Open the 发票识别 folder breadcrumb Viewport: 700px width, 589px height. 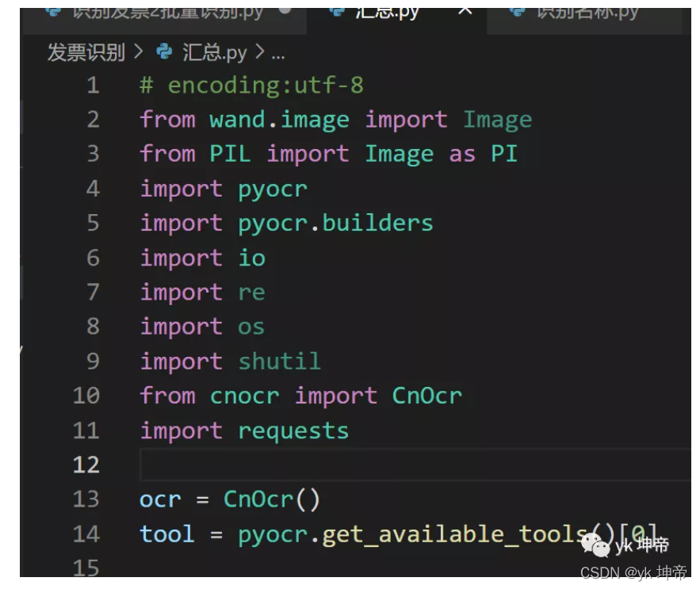tap(87, 52)
